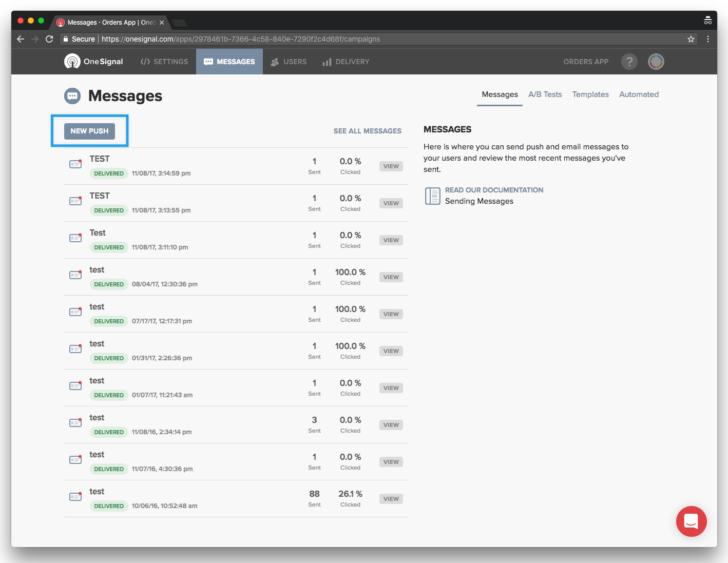Click the documentation book icon
Screen dimensions: 728x563
433,196
